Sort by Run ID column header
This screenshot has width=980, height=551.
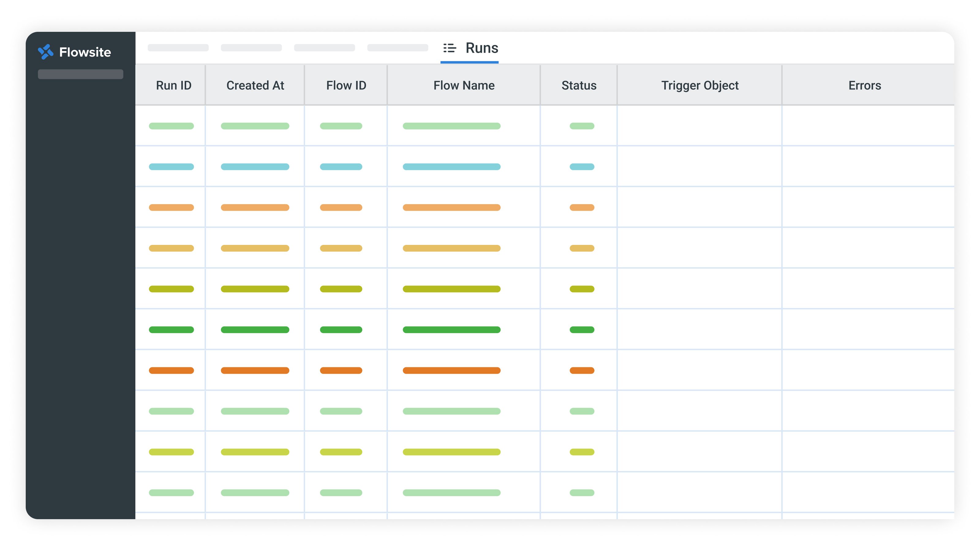coord(173,85)
